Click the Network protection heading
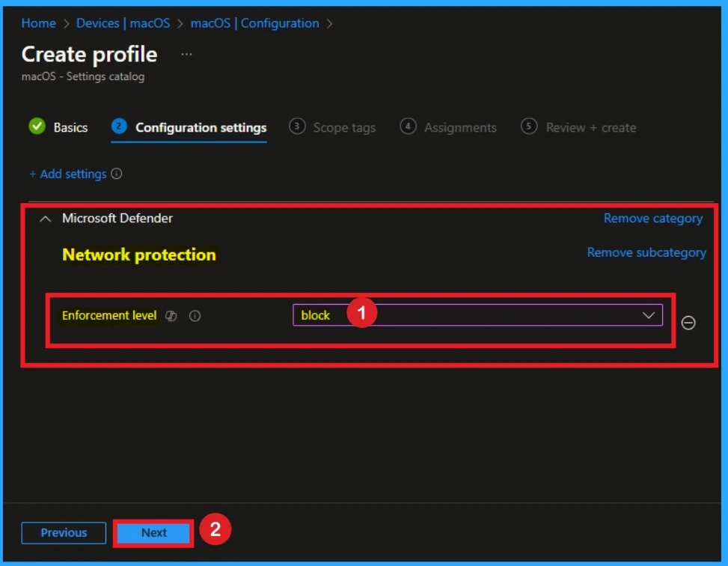 139,255
